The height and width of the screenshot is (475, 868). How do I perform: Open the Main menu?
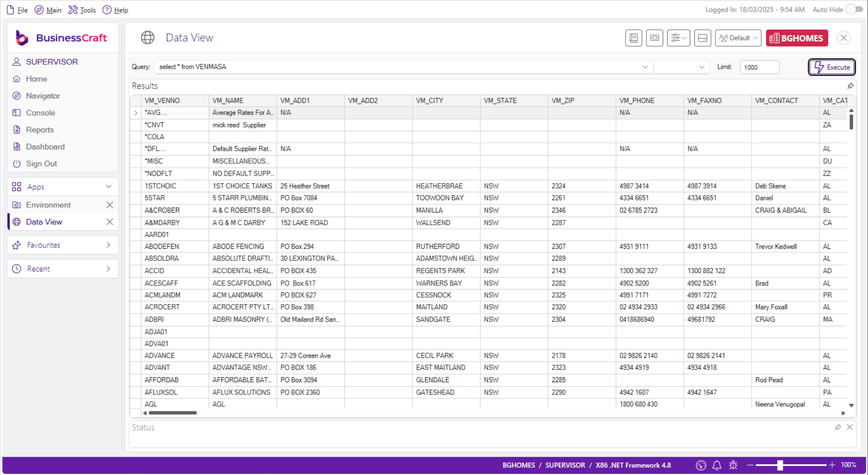coord(48,10)
